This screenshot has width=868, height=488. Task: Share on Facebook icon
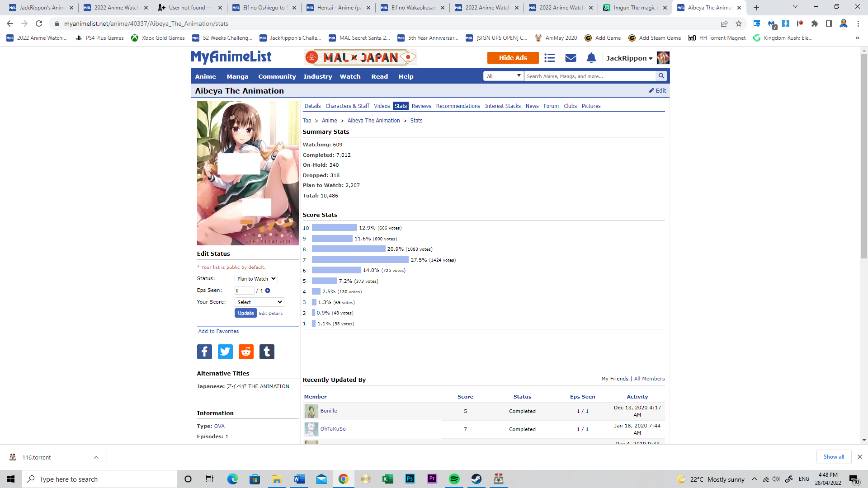(204, 352)
